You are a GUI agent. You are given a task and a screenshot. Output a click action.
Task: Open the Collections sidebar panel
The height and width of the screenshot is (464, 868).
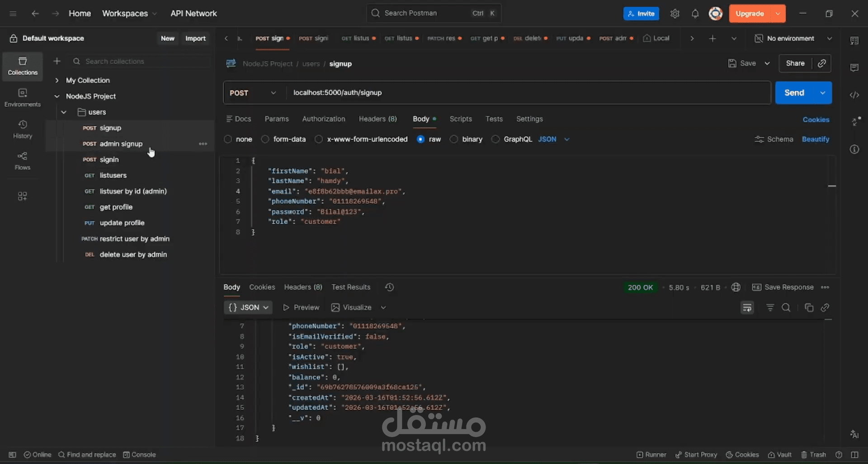coord(23,66)
